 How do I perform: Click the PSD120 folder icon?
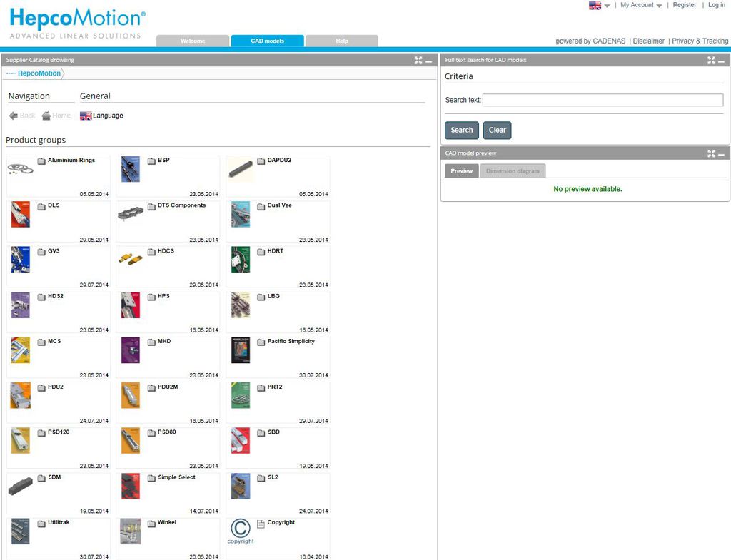pos(41,433)
